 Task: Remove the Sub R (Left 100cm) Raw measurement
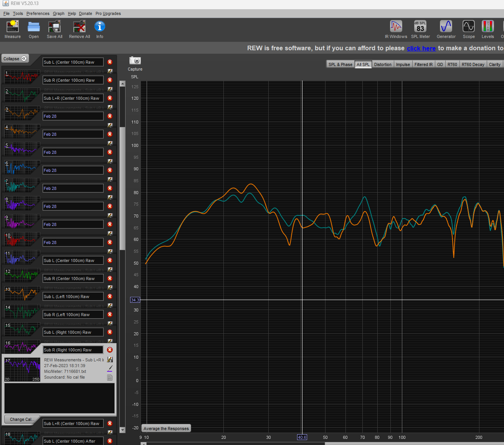[110, 315]
